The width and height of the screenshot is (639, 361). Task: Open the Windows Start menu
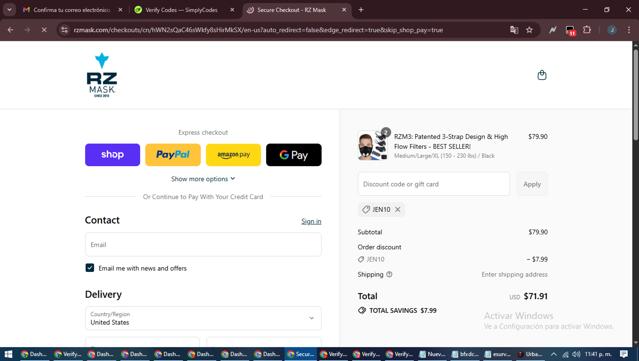(8, 354)
